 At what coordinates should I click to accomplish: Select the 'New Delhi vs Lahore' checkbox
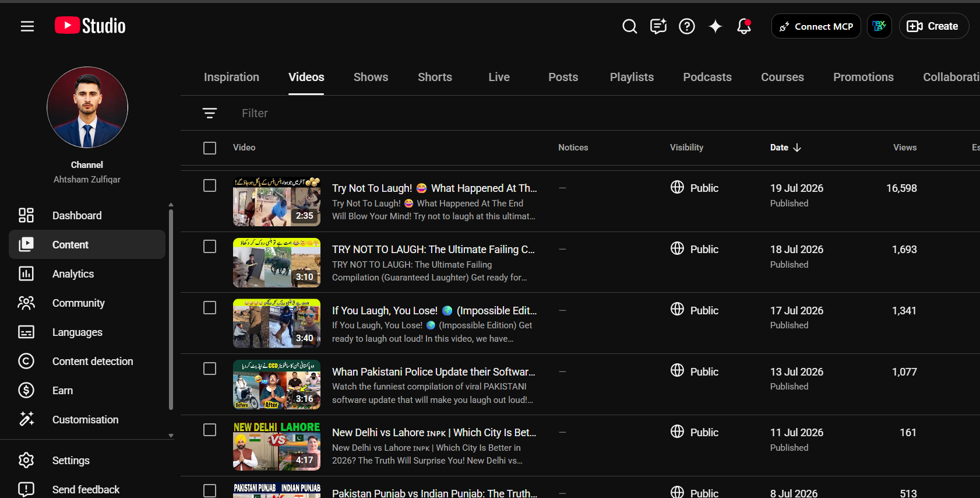point(210,430)
